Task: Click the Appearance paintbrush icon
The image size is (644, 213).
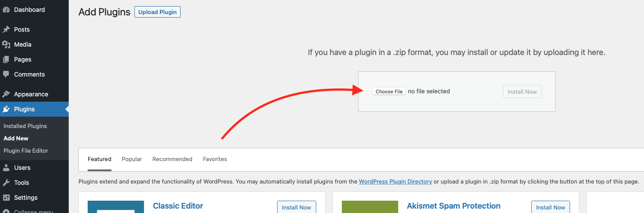Action: pos(6,94)
